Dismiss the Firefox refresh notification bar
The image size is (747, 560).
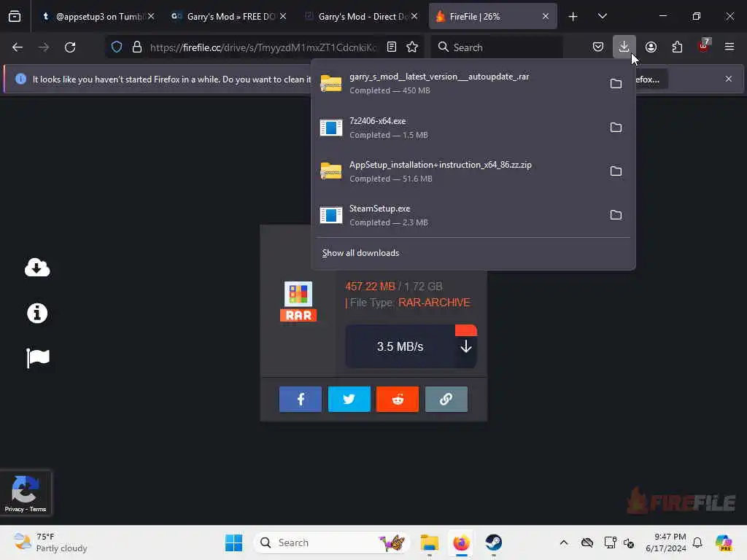[728, 79]
